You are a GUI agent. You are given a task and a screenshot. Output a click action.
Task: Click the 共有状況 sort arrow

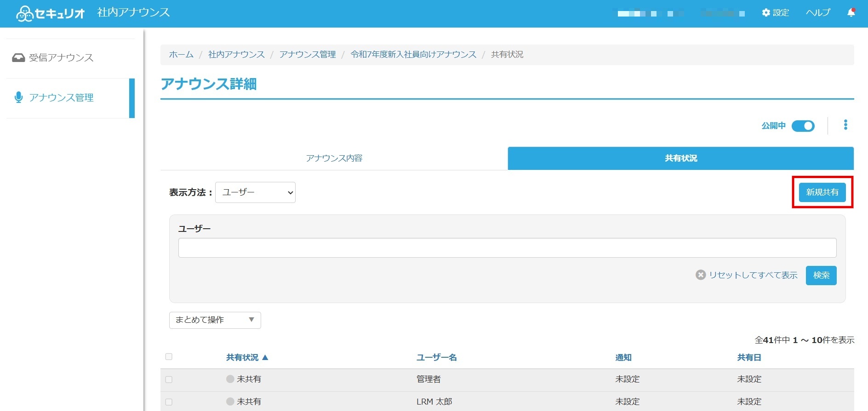click(x=265, y=357)
